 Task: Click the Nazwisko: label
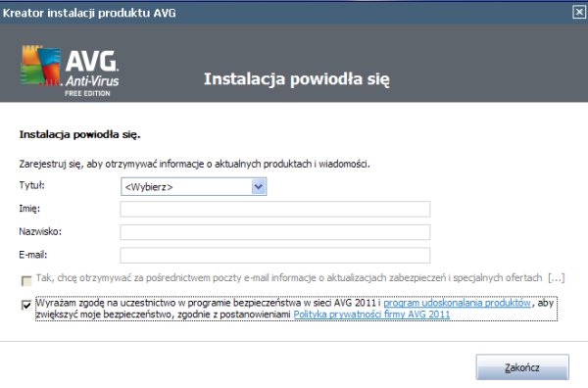coord(40,231)
